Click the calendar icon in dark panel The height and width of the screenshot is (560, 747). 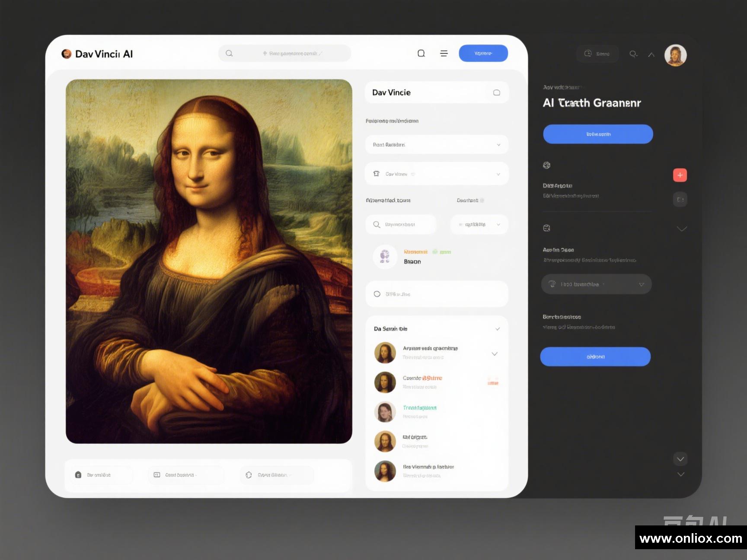546,228
